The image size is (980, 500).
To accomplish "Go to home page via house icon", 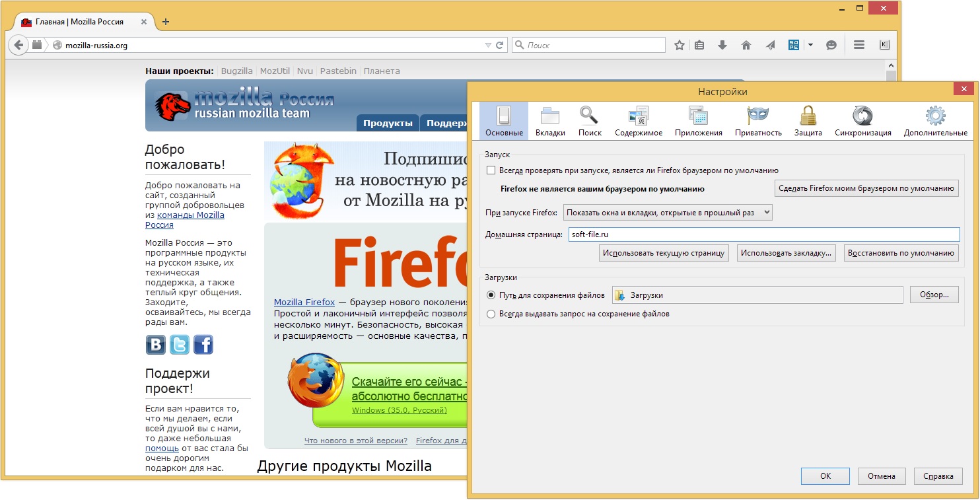I will (x=746, y=45).
